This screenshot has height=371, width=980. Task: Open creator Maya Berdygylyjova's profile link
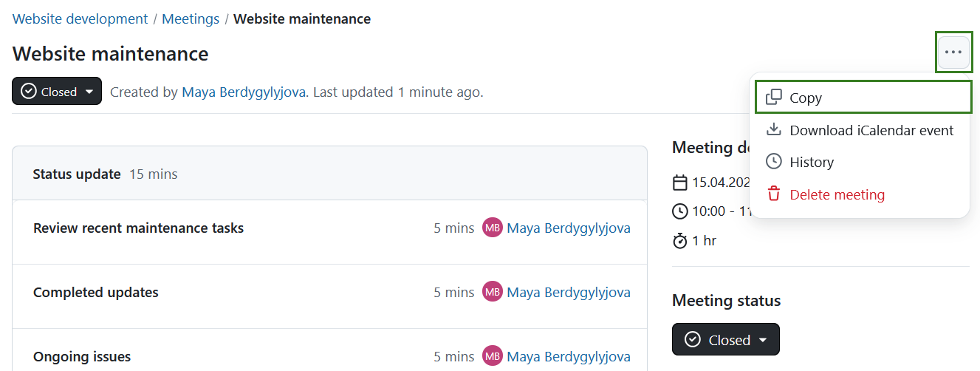pos(244,92)
